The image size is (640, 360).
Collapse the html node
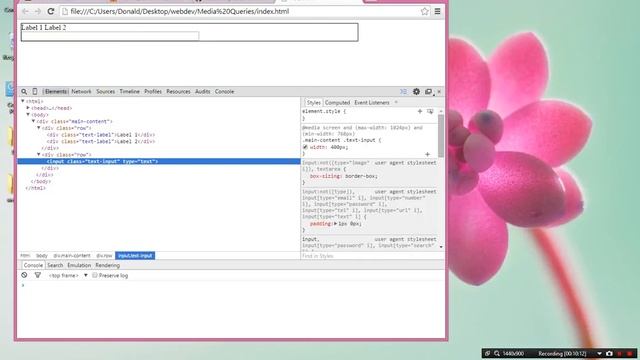click(23, 101)
